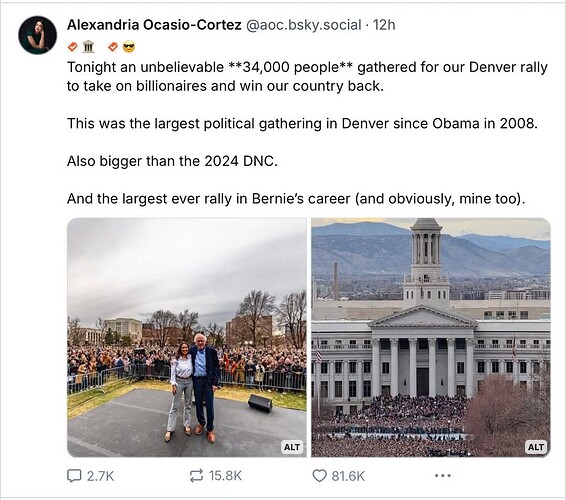Click the 2.7K reply count

tap(100, 476)
